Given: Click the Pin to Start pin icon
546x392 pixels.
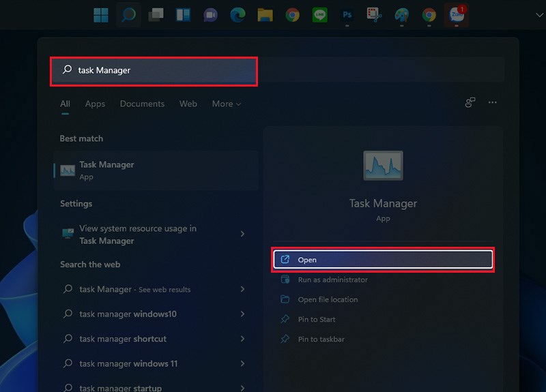Looking at the screenshot, I should (x=285, y=319).
